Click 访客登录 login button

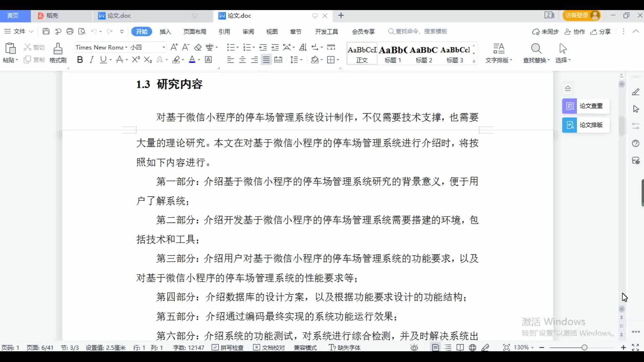point(581,15)
